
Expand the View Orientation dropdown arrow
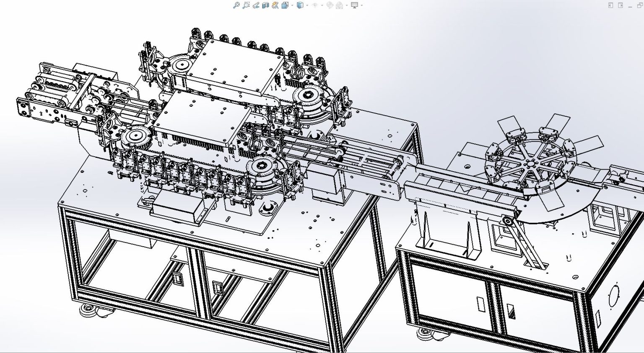click(292, 5)
